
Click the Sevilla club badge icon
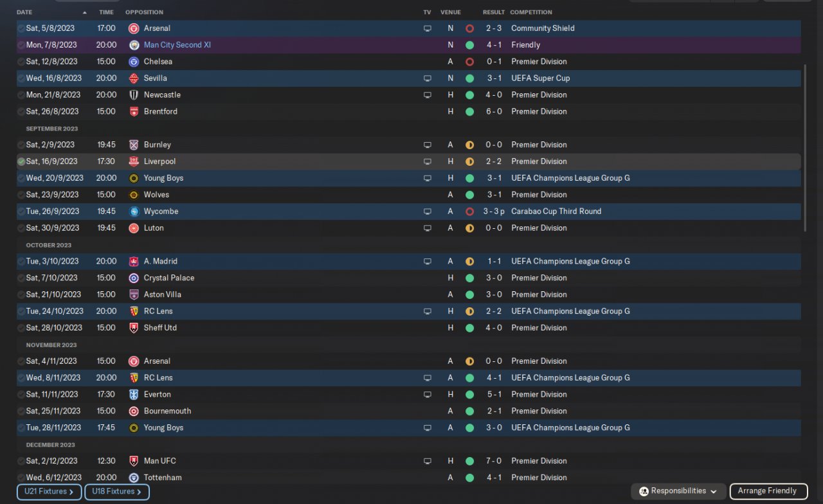pyautogui.click(x=134, y=78)
